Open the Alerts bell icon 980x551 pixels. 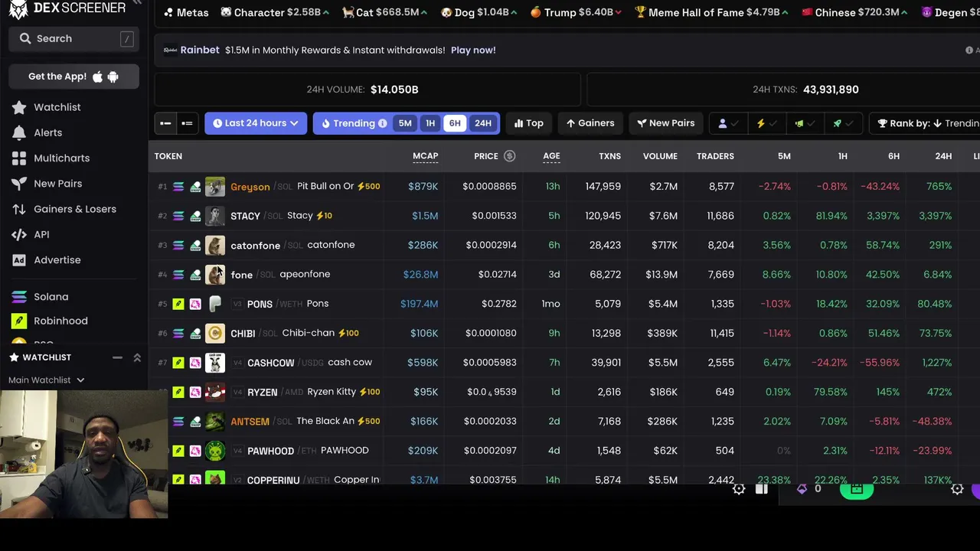(x=19, y=132)
